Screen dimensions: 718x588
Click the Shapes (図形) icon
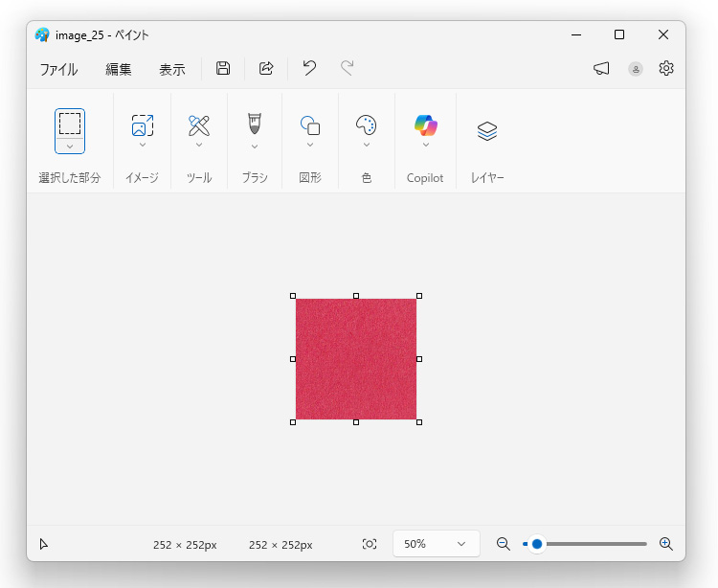pos(310,125)
